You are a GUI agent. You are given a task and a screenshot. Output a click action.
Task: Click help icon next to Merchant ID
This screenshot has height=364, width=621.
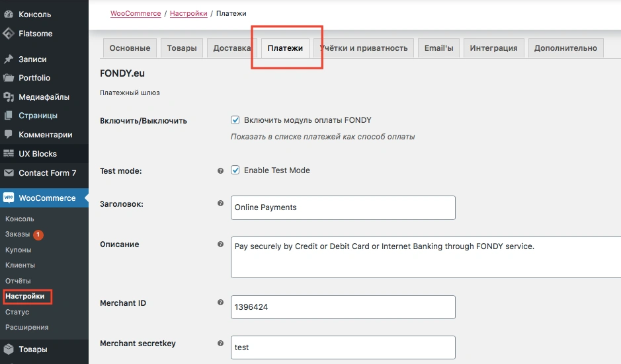click(221, 303)
